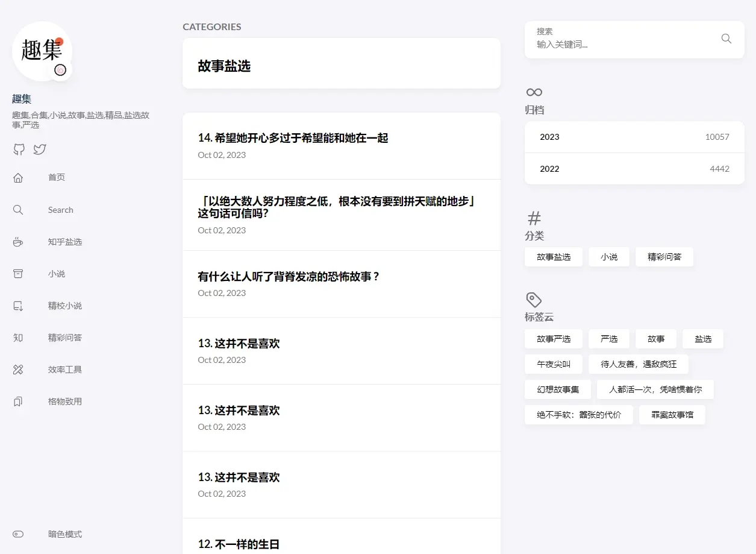Viewport: 756px width, 554px height.
Task: Click the 精校小说 sidebar icon
Action: [x=18, y=305]
